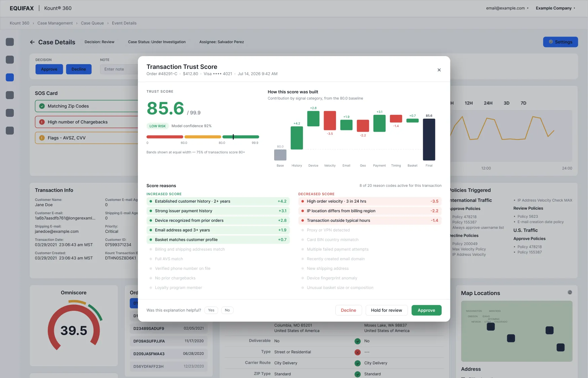Click Hold for review button
The width and height of the screenshot is (588, 378).
pos(387,310)
